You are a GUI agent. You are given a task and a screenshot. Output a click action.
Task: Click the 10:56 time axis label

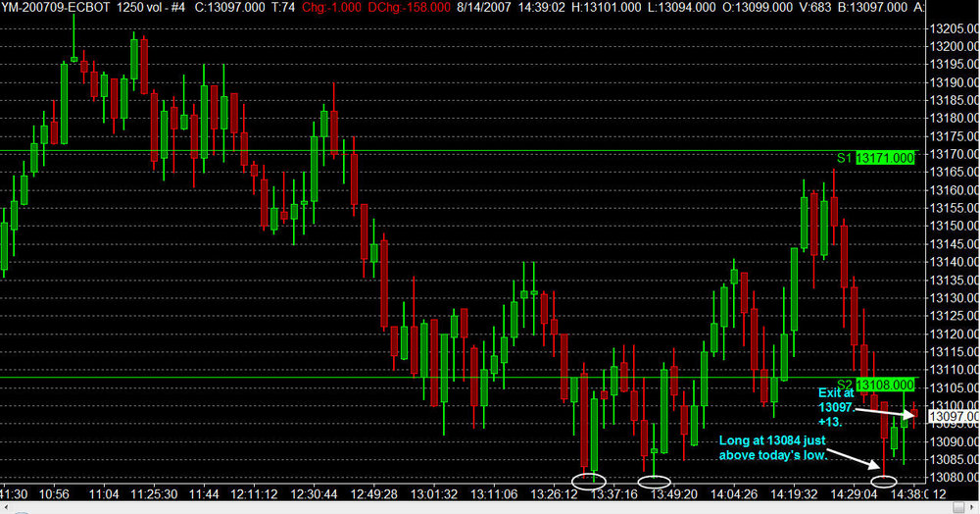click(x=54, y=494)
